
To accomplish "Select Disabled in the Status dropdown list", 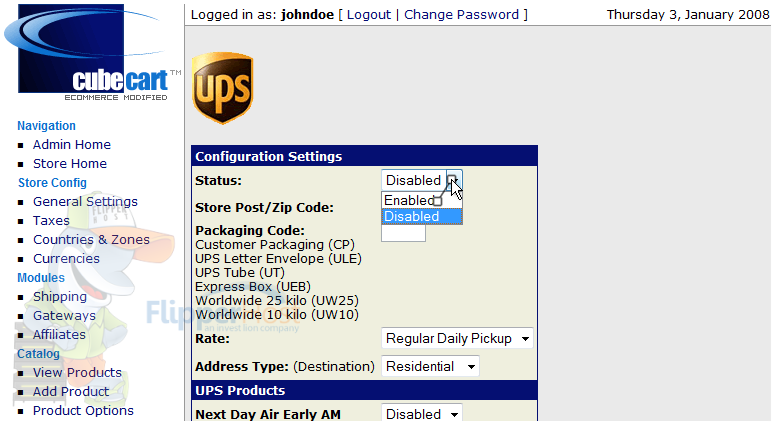I will (422, 216).
